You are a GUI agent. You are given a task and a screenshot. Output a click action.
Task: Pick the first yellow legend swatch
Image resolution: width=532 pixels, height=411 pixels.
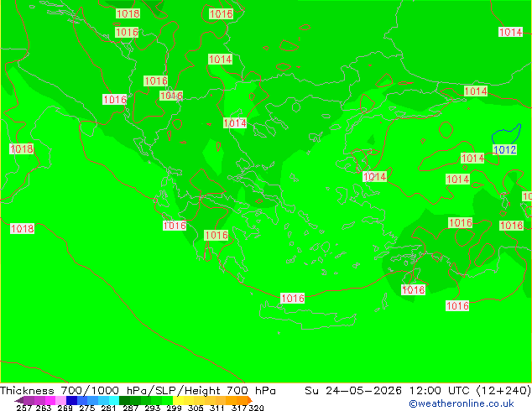tap(178, 400)
